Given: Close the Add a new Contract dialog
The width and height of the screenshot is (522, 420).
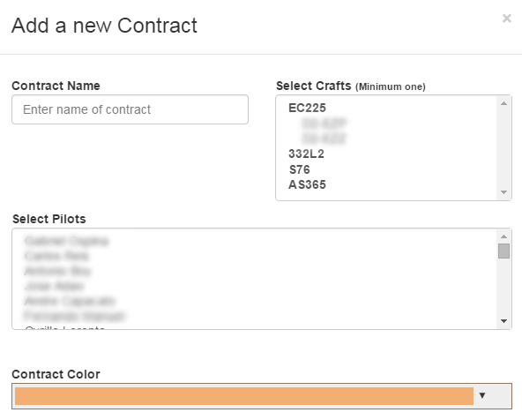Looking at the screenshot, I should coord(507,19).
